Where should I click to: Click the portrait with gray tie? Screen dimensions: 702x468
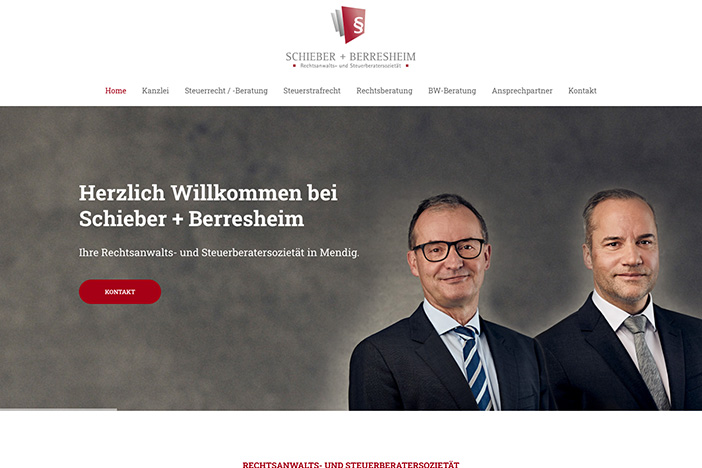click(622, 299)
